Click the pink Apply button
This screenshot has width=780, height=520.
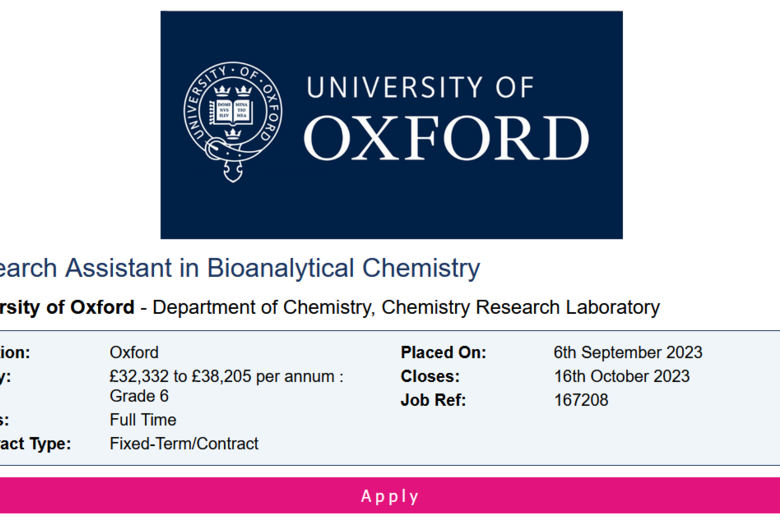click(x=390, y=496)
